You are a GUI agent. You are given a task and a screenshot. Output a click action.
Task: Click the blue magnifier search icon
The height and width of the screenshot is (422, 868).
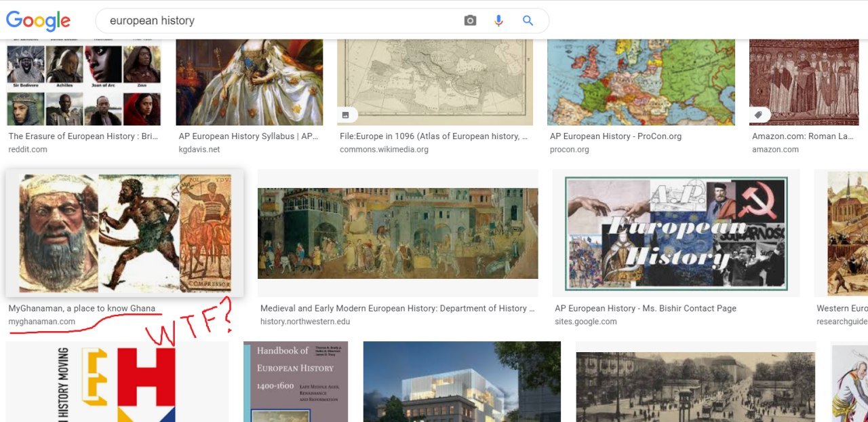(528, 20)
